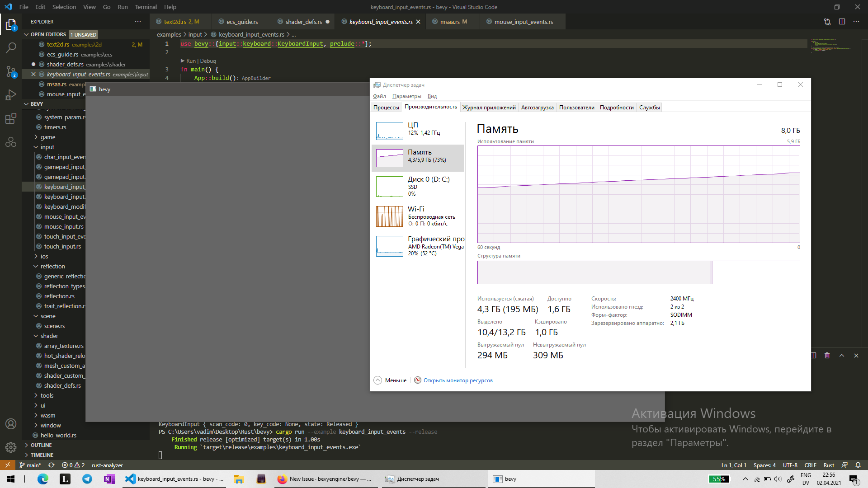Open notifications bell in status bar
The height and width of the screenshot is (488, 868).
click(858, 465)
